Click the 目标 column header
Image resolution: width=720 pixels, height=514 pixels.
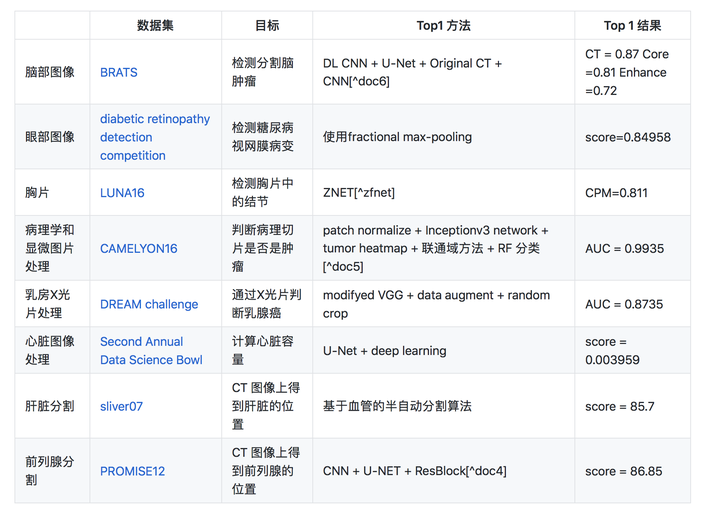point(267,25)
